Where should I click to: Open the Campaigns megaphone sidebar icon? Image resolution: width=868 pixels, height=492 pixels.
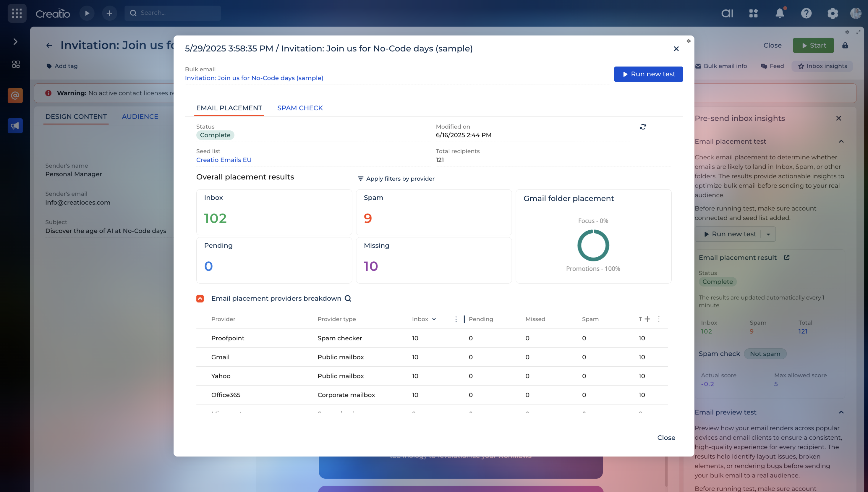(15, 126)
